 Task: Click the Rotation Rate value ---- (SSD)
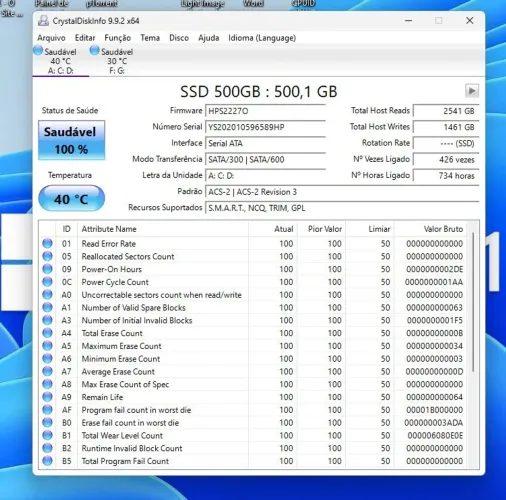click(446, 143)
